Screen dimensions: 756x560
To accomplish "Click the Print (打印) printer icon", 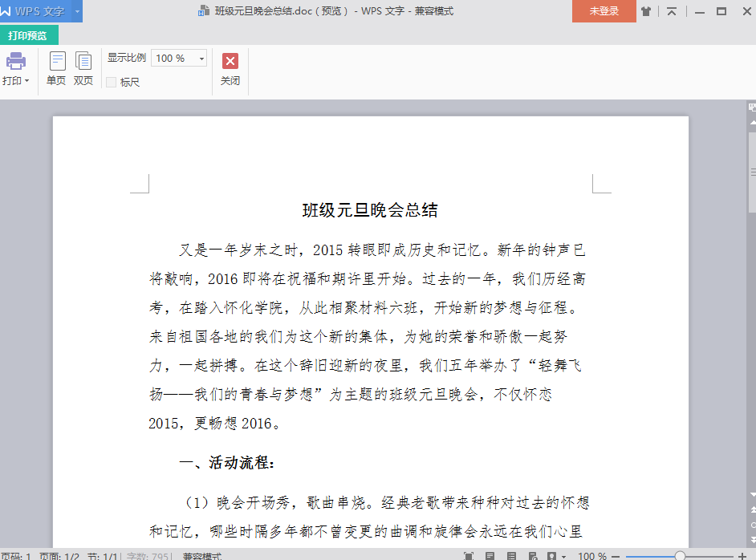I will 16,61.
